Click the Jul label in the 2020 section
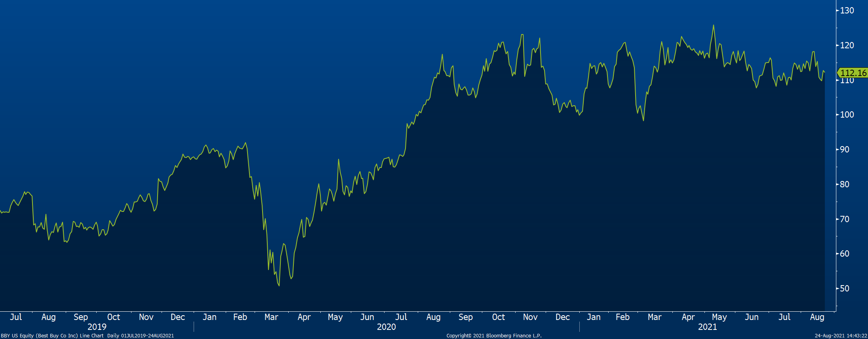Viewport: 868px width, 339px height. point(401,317)
